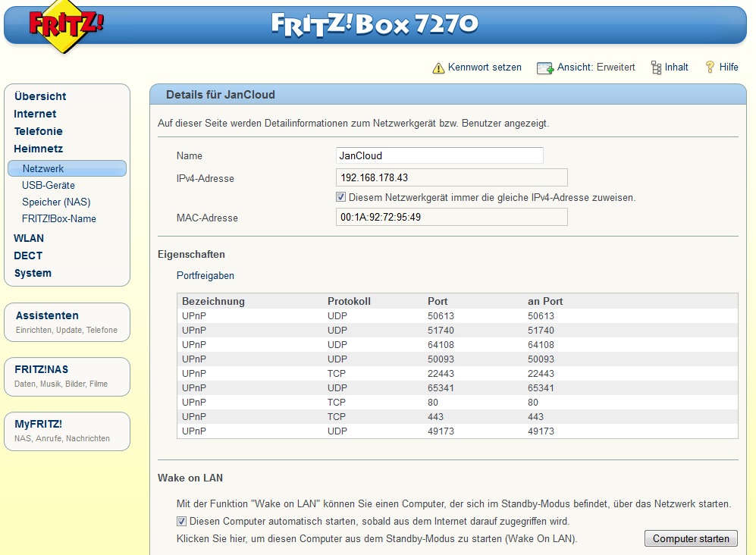This screenshot has height=555, width=756.
Task: Click port value 49173 in an Port column
Action: pyautogui.click(x=541, y=431)
